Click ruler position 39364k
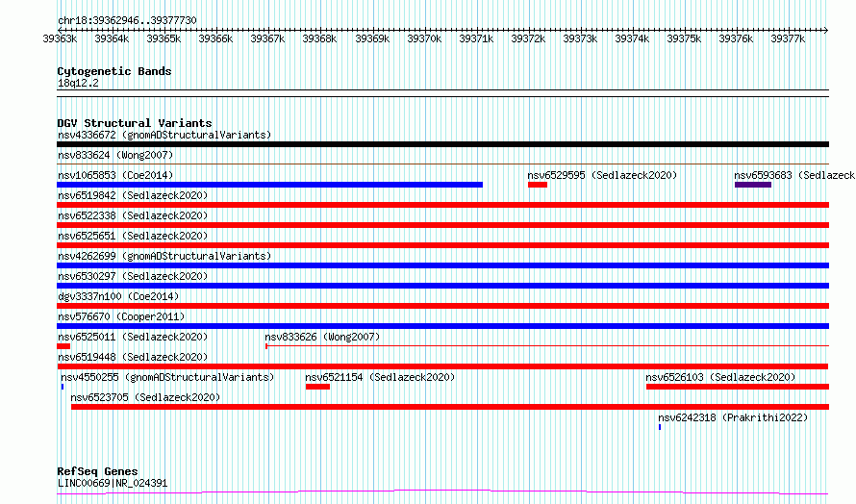This screenshot has height=504, width=856. tap(112, 38)
